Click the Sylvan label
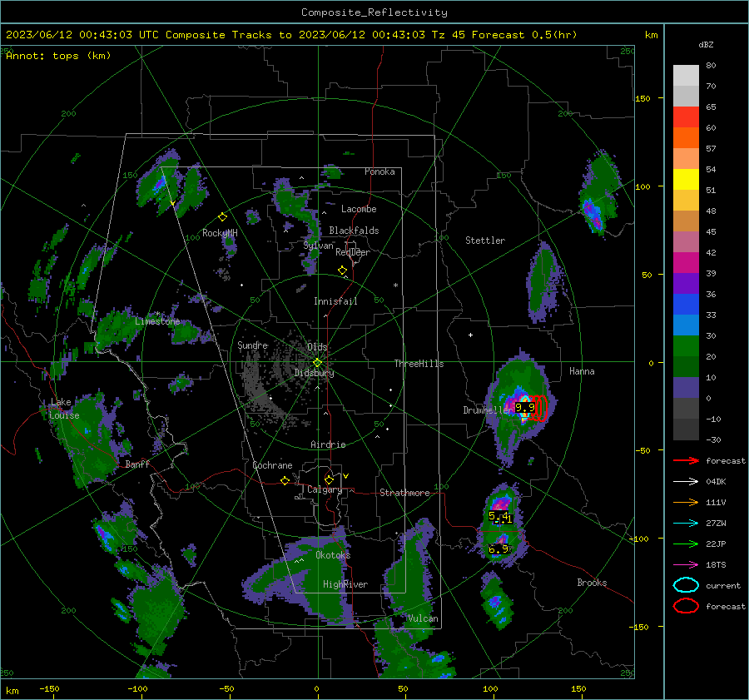 pyautogui.click(x=318, y=246)
